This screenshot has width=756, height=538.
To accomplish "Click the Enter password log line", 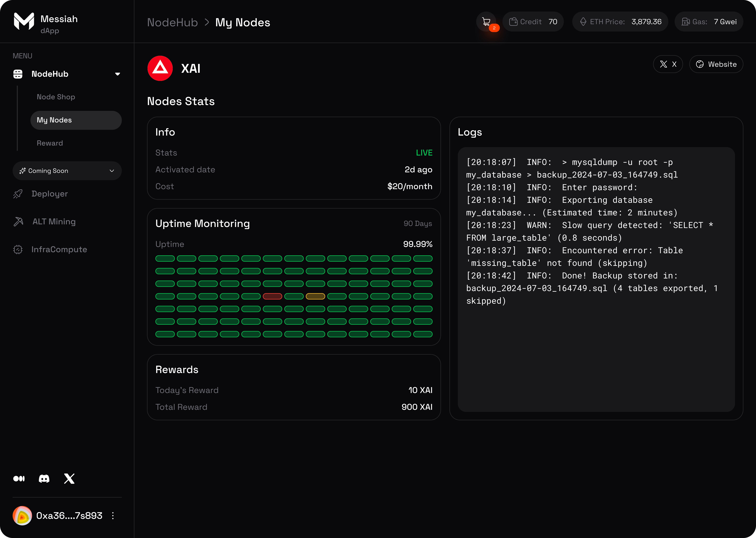I will coord(552,188).
